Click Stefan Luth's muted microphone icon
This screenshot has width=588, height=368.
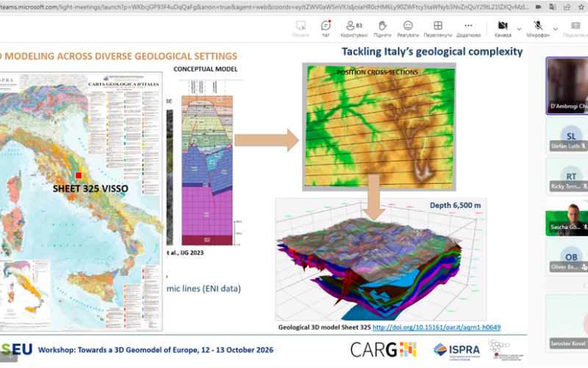click(x=584, y=146)
